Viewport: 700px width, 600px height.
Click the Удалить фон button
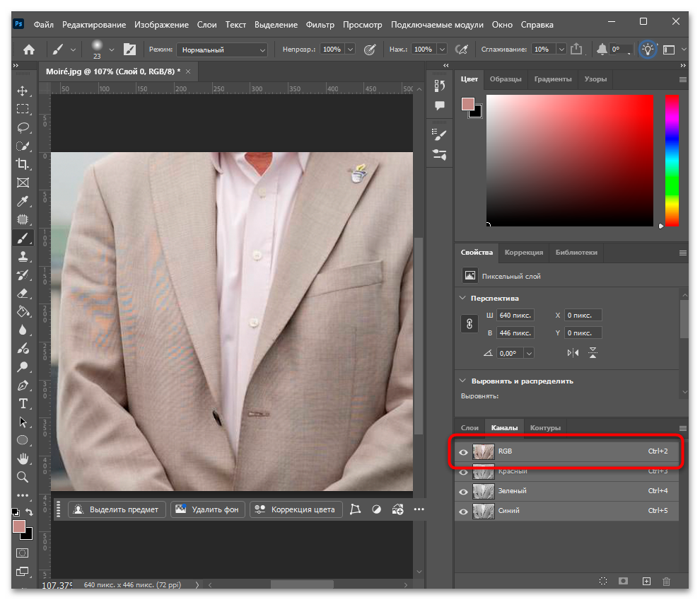point(208,509)
